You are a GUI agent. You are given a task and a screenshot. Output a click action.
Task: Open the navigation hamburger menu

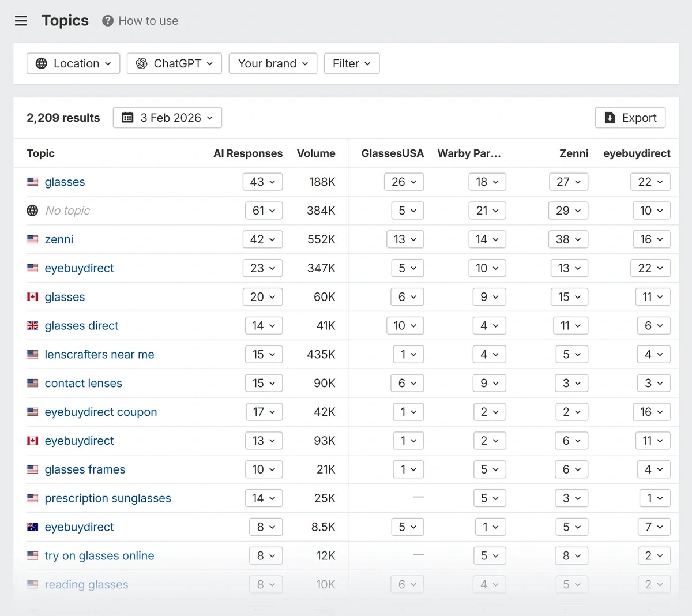point(21,21)
